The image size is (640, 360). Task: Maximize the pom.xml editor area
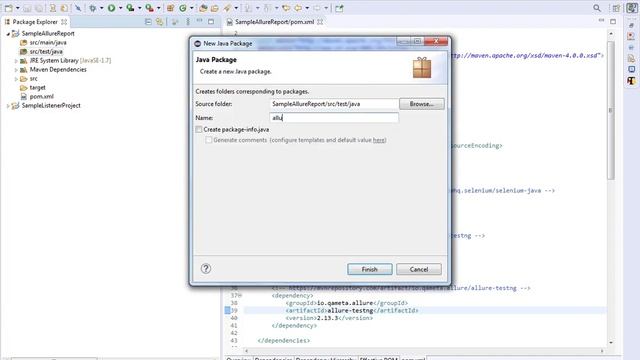click(613, 21)
